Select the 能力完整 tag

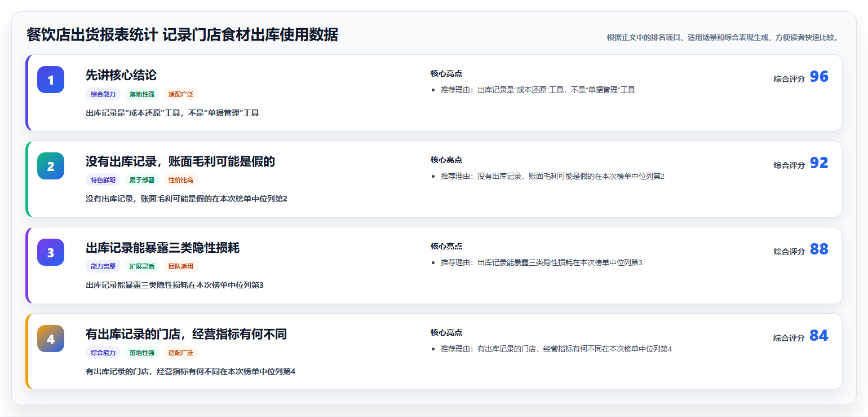pos(103,266)
